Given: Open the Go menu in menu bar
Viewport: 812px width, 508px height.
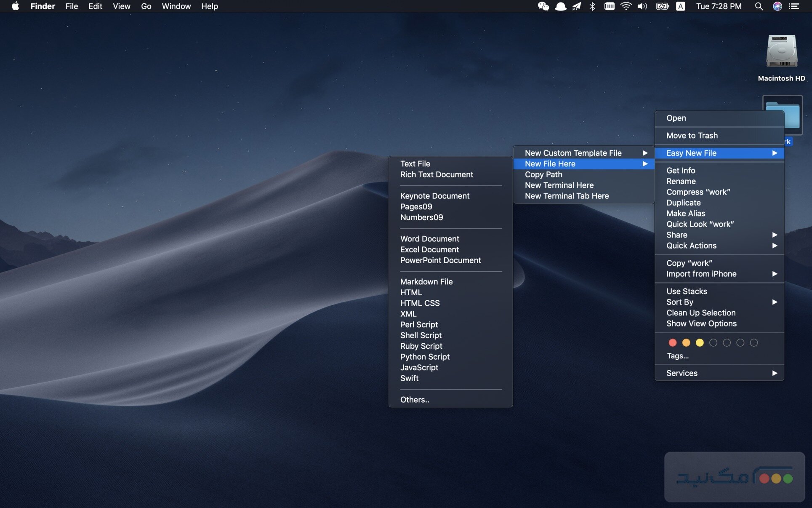Looking at the screenshot, I should (146, 6).
